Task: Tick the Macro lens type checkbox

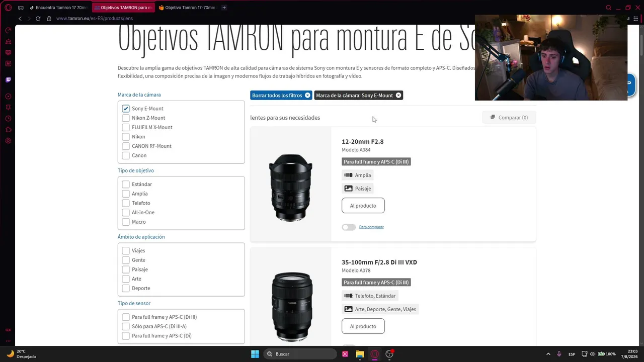Action: [126, 222]
